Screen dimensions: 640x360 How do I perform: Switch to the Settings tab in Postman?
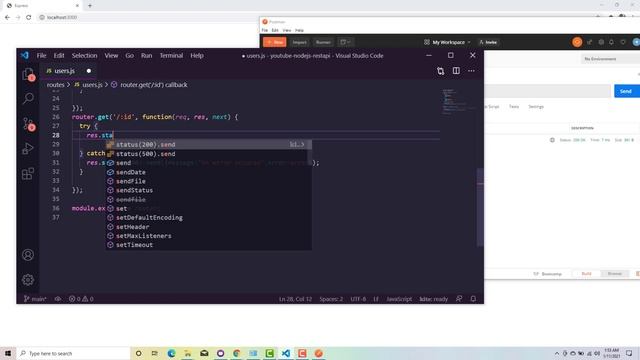coord(536,107)
